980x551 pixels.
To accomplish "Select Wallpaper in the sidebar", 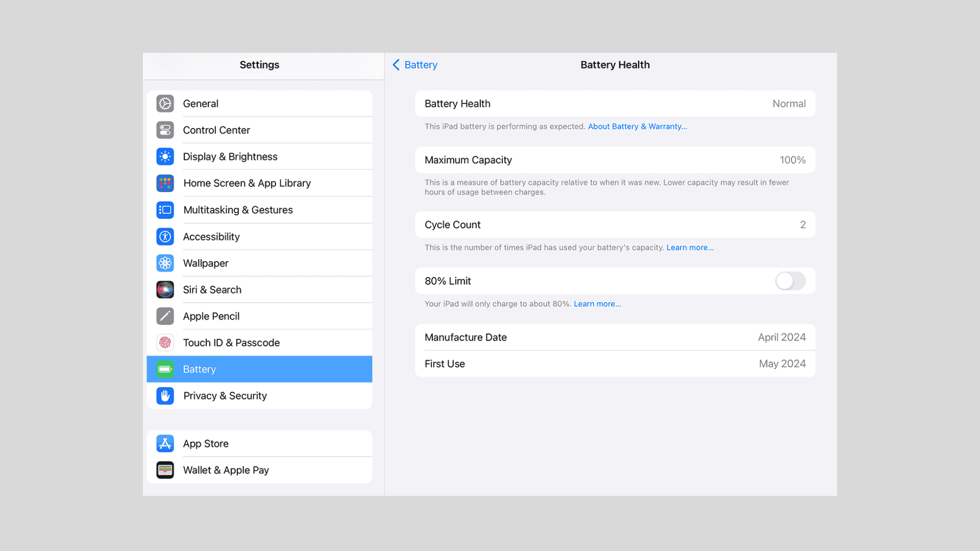I will tap(259, 263).
